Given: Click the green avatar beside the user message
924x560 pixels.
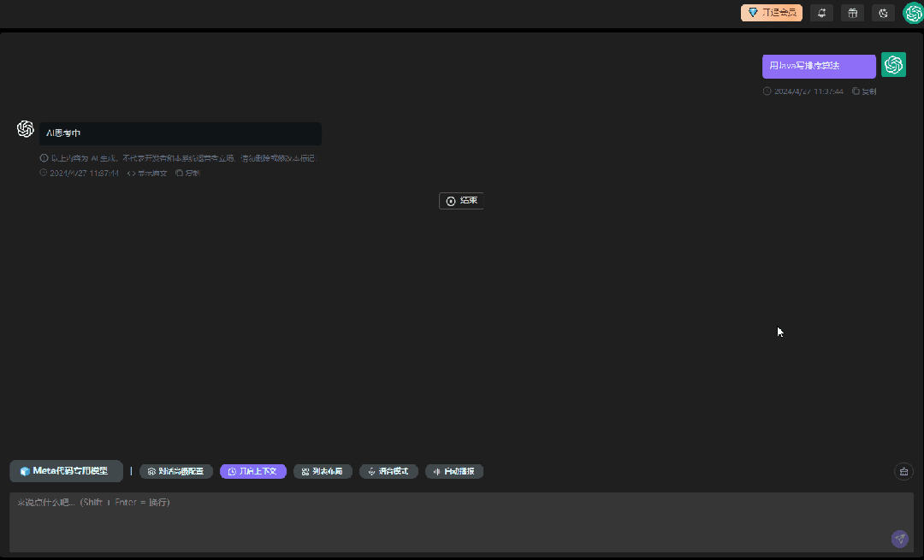Looking at the screenshot, I should pos(893,65).
